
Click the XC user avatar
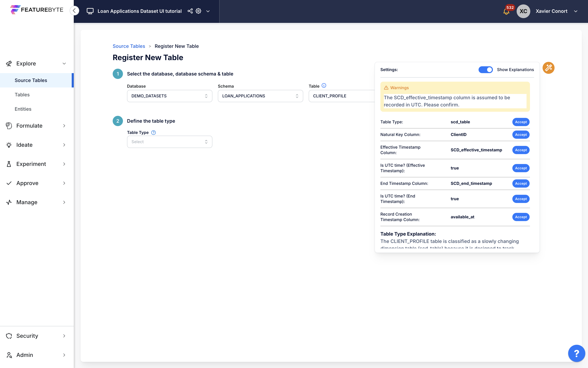pos(523,11)
